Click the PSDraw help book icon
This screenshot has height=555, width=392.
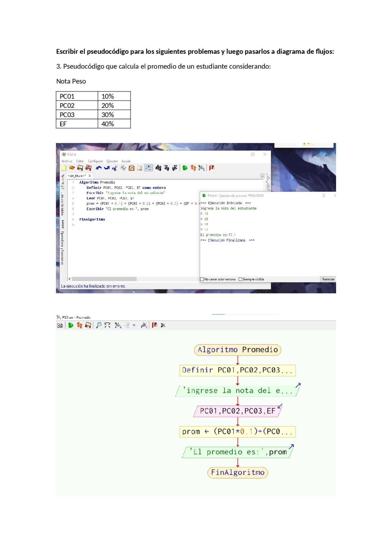tap(155, 325)
